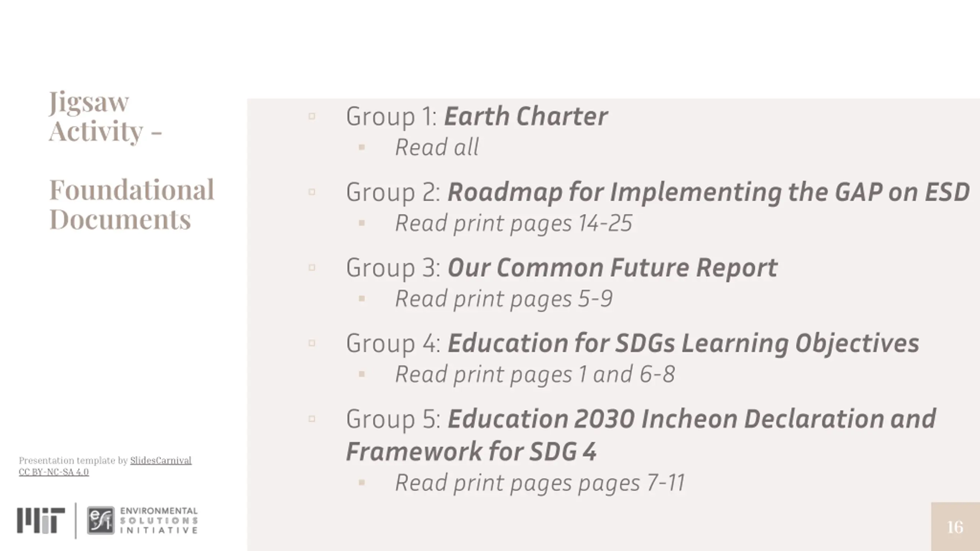This screenshot has width=980, height=551.
Task: Select Education for SDGs Learning Objectives text
Action: click(x=683, y=343)
